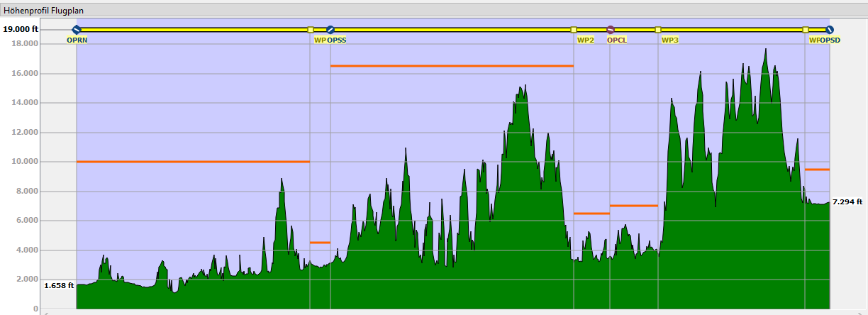
Task: Click the yellow flight path between OPRN and first waypoint
Action: tap(193, 29)
